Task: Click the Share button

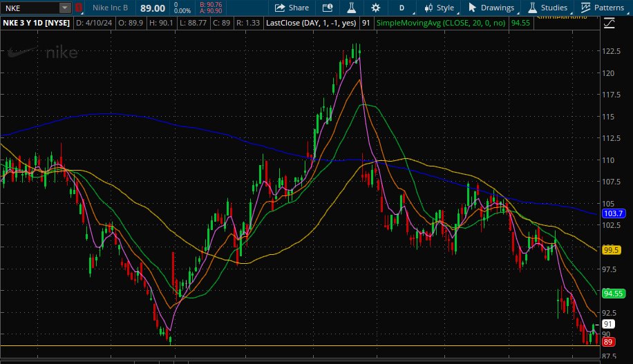Action: pos(292,8)
